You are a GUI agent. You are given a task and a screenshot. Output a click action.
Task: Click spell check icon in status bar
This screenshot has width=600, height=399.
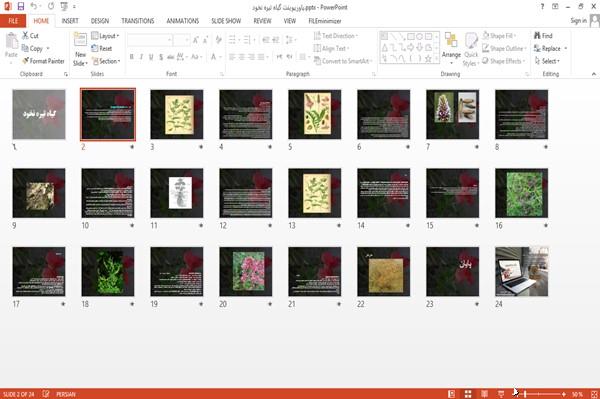pos(46,394)
